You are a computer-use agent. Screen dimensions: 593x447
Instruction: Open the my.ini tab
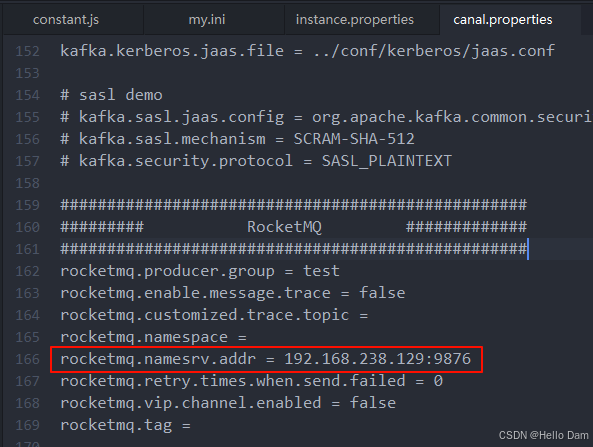click(207, 20)
